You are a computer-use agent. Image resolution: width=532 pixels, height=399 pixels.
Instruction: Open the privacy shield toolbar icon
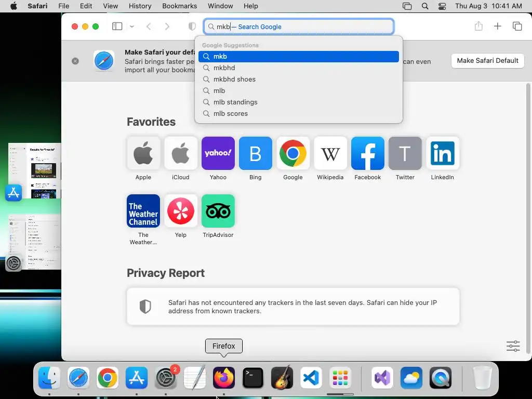[192, 26]
